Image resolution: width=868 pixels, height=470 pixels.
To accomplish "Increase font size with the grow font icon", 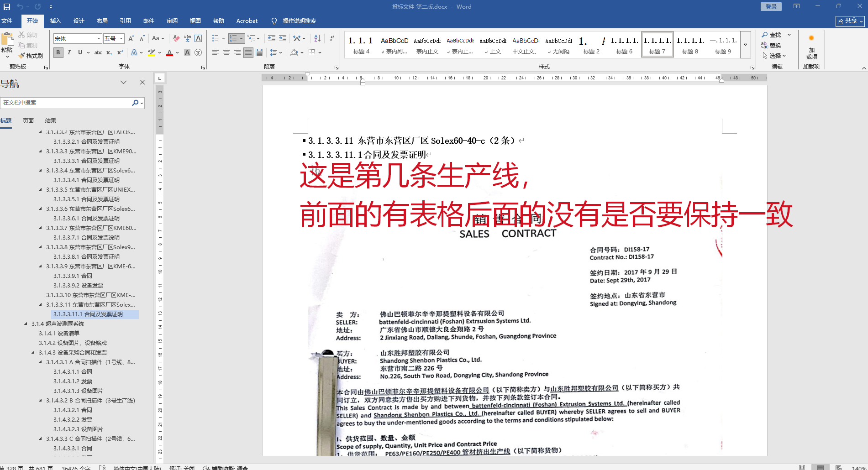I will point(132,39).
